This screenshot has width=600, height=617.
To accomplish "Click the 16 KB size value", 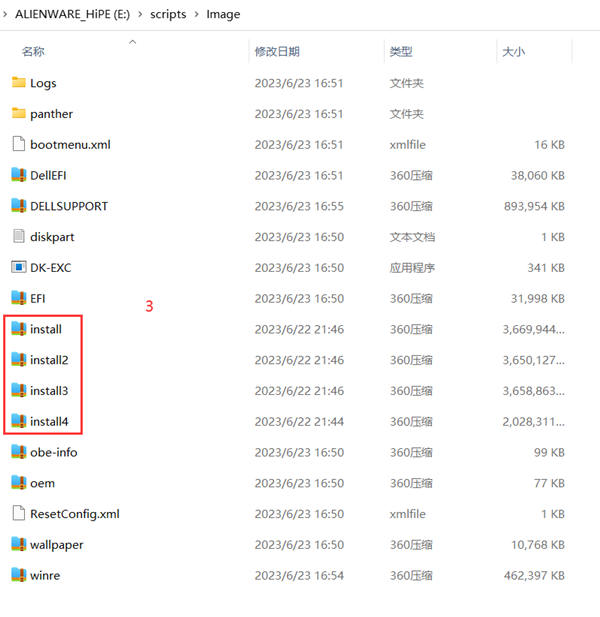I will (549, 144).
